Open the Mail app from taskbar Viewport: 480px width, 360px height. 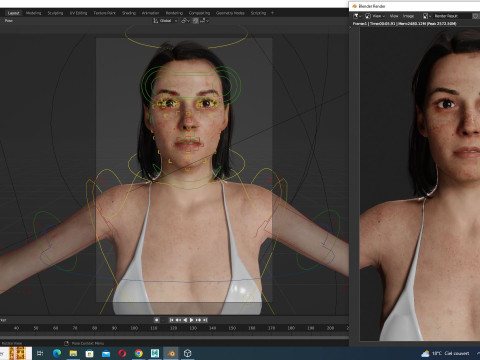(106, 353)
